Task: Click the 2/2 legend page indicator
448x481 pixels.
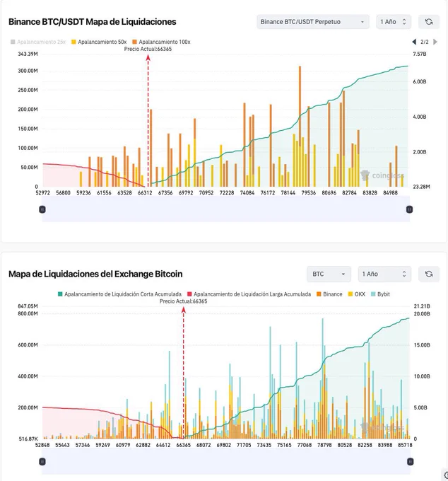Action: click(425, 42)
